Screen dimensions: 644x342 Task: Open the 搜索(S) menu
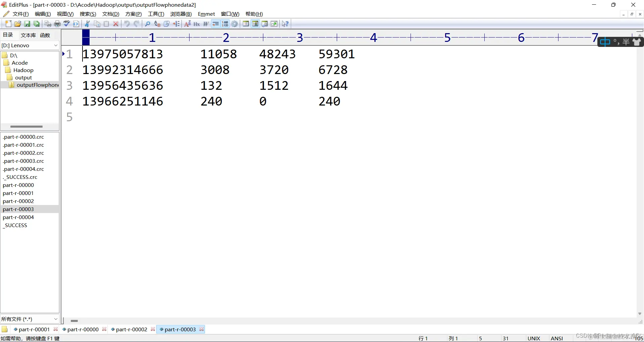[x=88, y=14]
